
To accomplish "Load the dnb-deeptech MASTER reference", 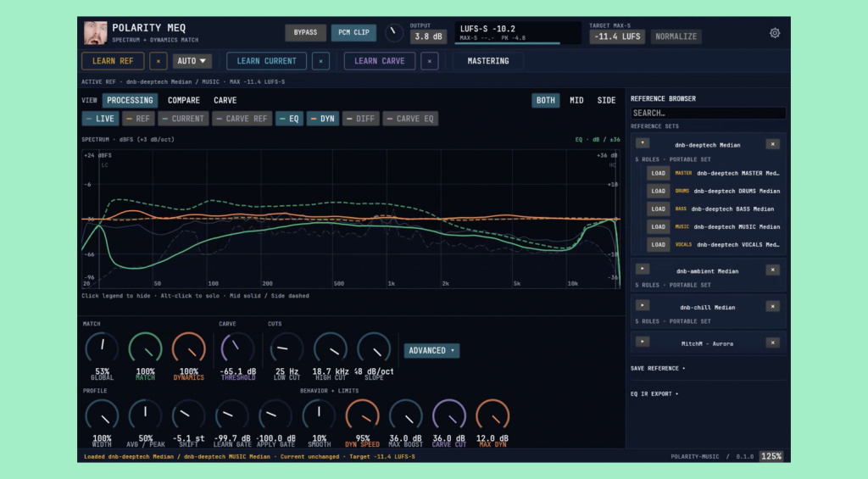I will tap(658, 173).
